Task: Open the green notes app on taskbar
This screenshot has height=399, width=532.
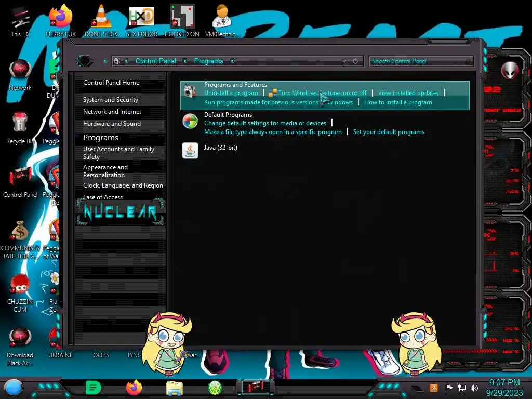Action: pos(94,388)
